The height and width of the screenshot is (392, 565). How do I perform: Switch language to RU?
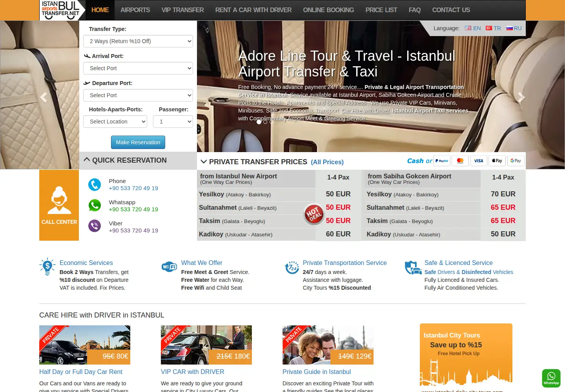click(x=514, y=28)
